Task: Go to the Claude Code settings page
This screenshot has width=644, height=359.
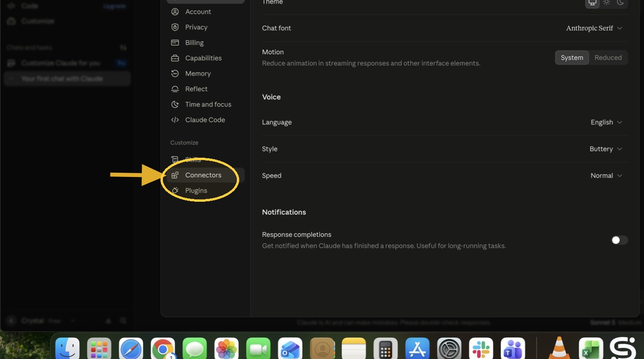Action: pos(205,120)
